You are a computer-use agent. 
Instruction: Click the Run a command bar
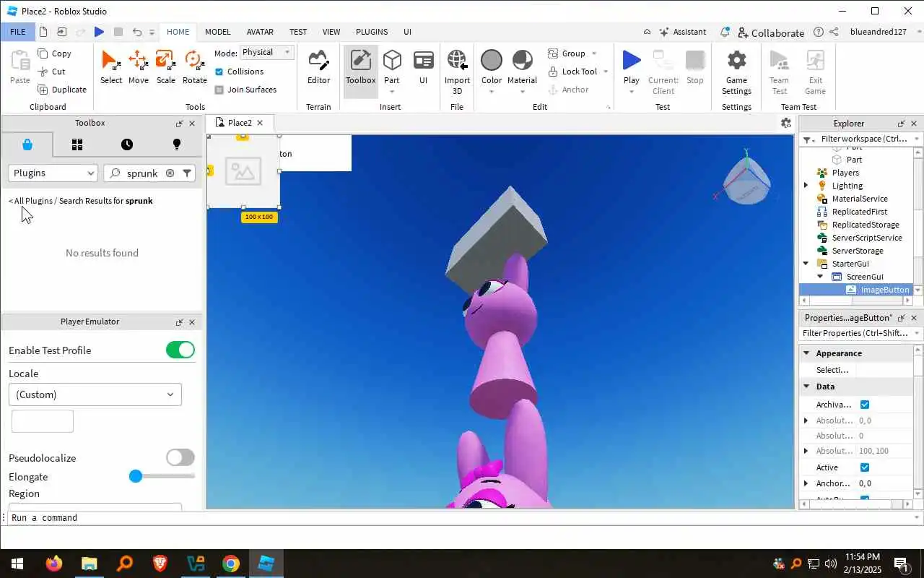point(462,518)
